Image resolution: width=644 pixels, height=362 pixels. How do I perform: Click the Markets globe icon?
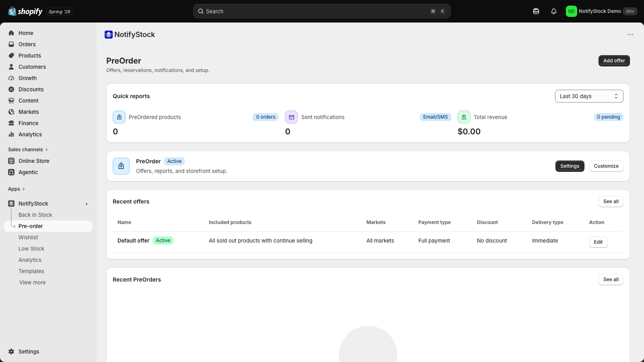point(11,112)
